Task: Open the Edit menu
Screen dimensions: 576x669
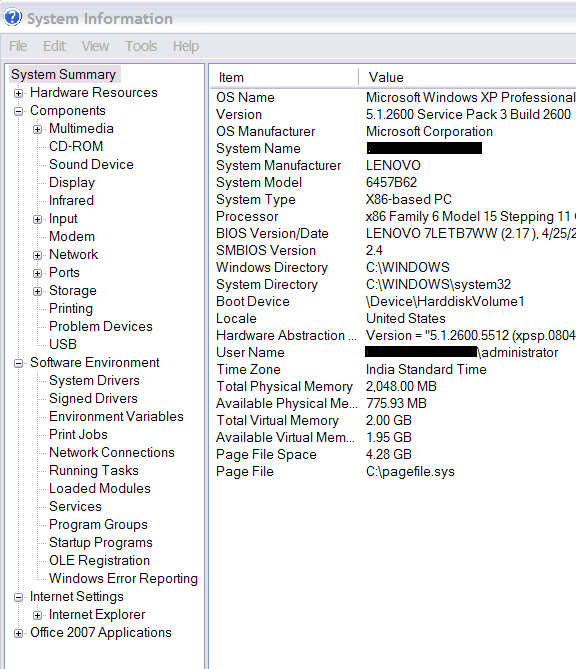Action: click(x=54, y=46)
